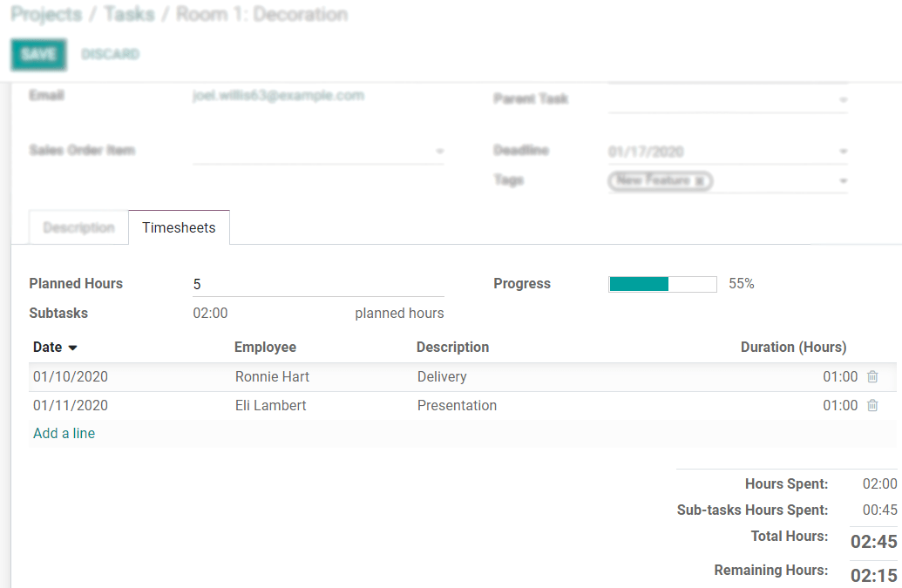This screenshot has height=588, width=902.
Task: Expand the Tags dropdown
Action: [843, 181]
